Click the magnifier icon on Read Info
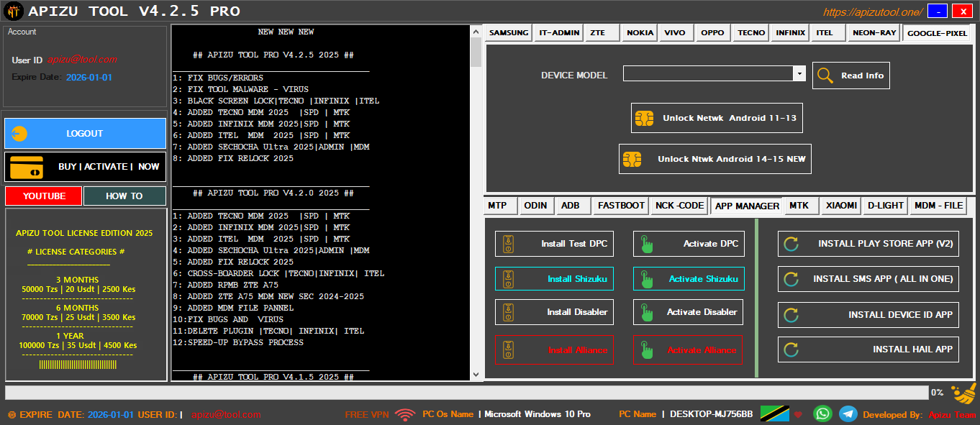 coord(825,76)
